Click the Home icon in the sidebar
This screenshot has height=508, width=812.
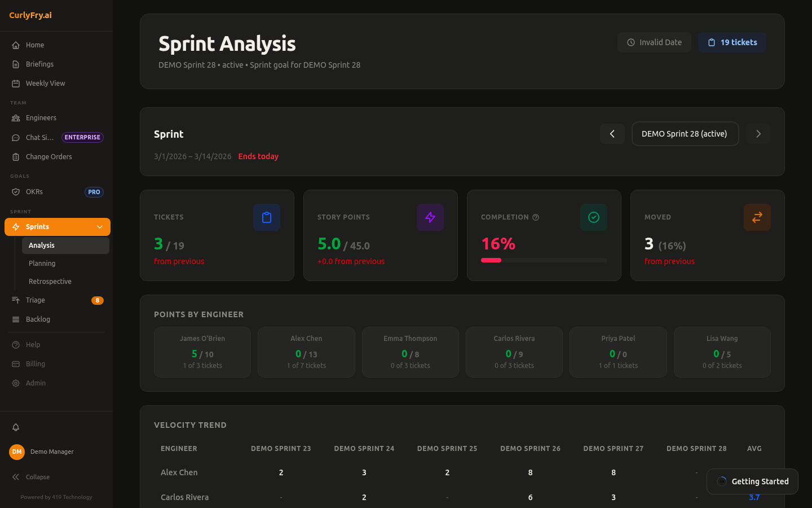click(15, 45)
